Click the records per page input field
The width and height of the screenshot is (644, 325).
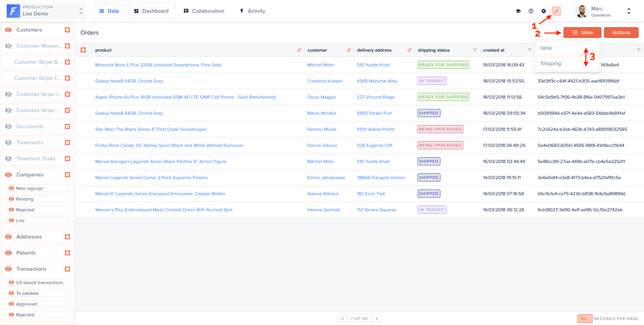point(584,319)
